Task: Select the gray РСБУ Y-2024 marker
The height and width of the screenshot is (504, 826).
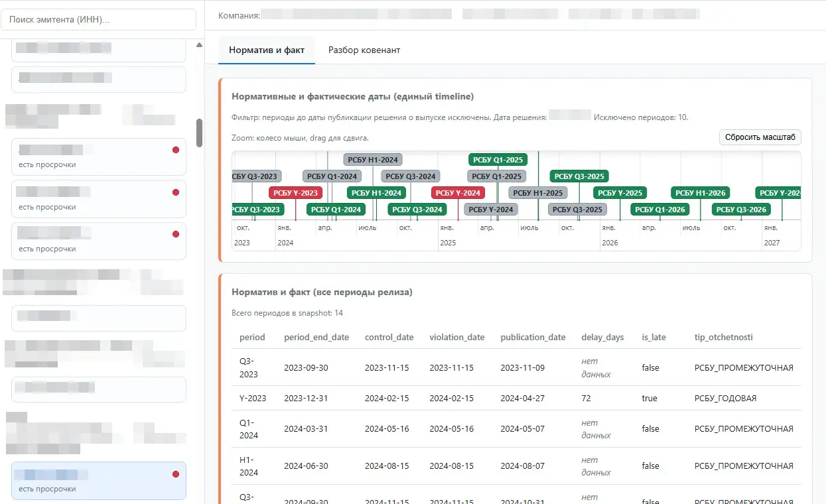Action: [x=491, y=210]
